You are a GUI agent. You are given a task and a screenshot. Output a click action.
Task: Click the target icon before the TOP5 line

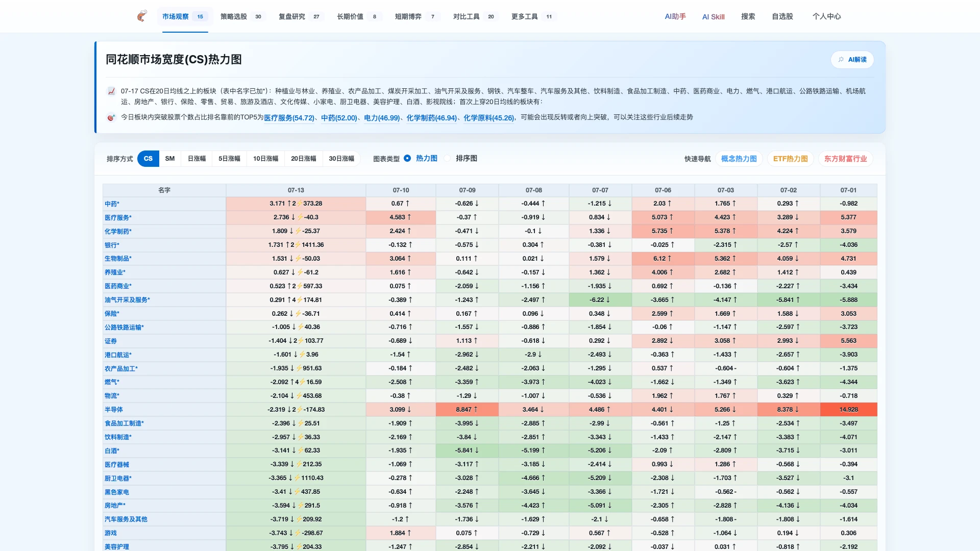[111, 117]
